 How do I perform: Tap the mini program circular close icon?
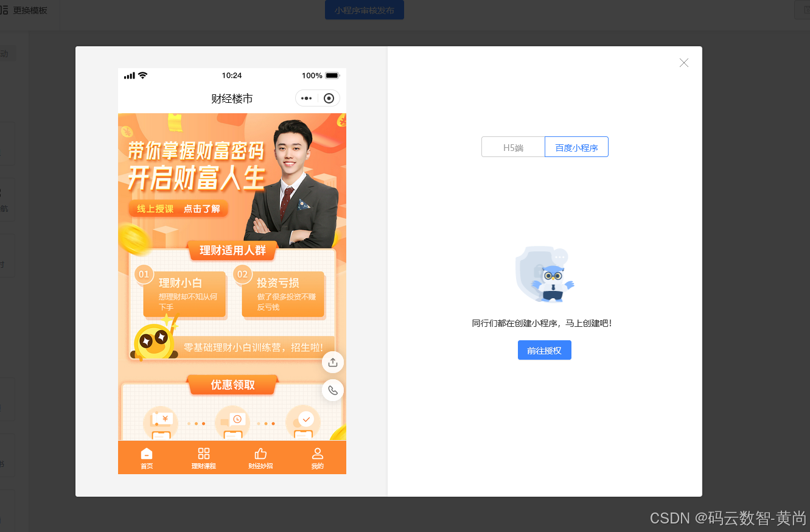click(329, 99)
